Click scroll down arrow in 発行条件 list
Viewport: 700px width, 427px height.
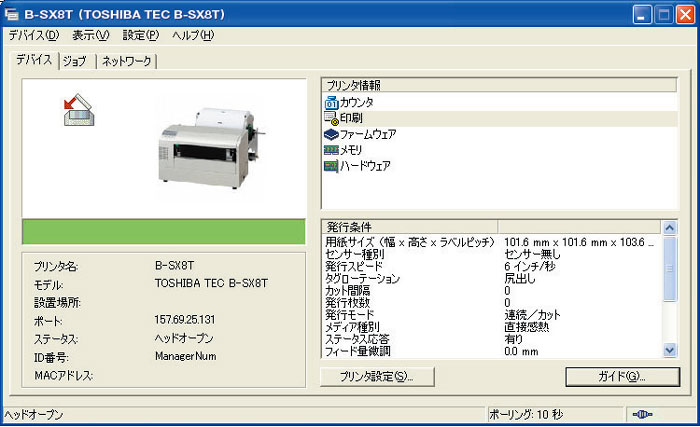coord(670,350)
